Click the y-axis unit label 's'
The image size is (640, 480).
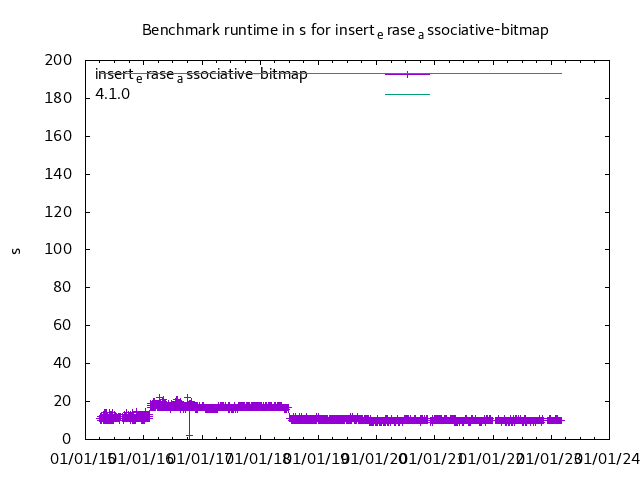point(16,250)
